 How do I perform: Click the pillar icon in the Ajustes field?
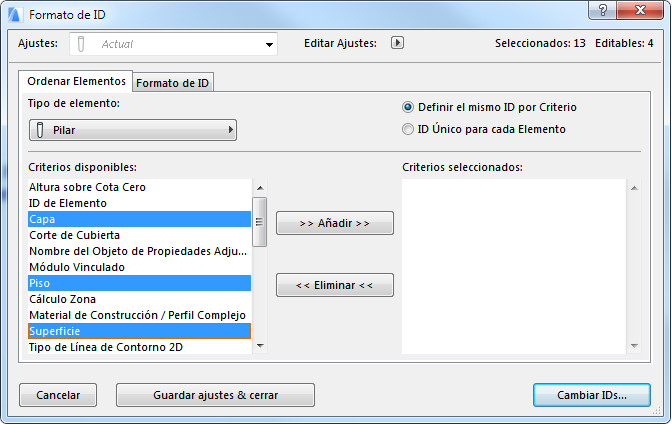pos(81,44)
